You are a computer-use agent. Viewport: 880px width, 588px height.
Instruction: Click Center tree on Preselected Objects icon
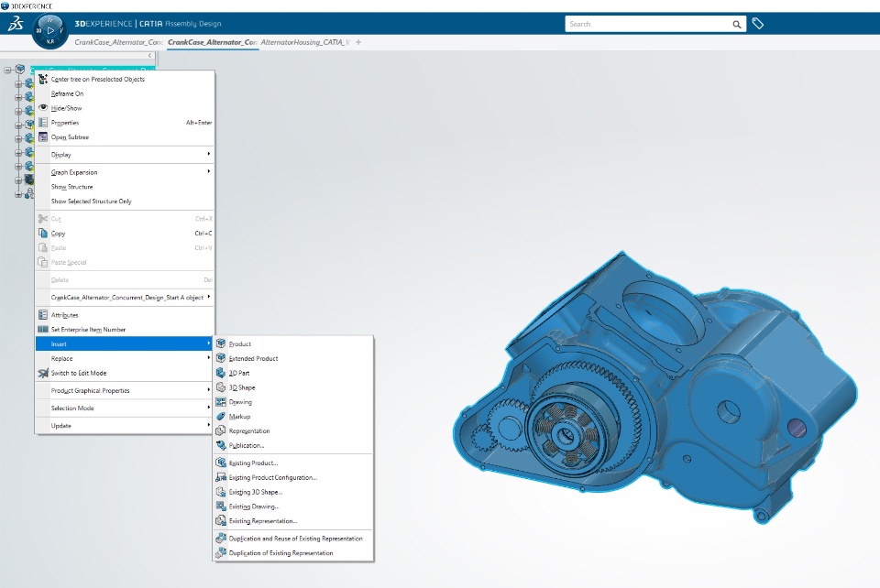(x=43, y=79)
